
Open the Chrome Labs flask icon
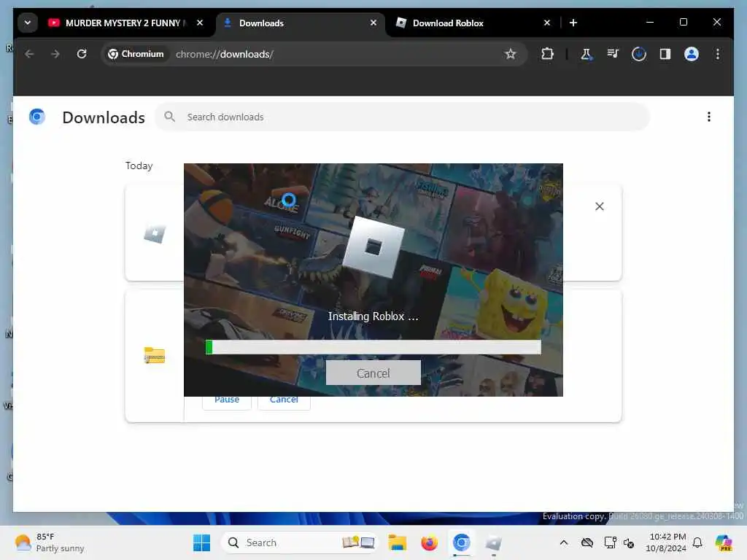(587, 54)
